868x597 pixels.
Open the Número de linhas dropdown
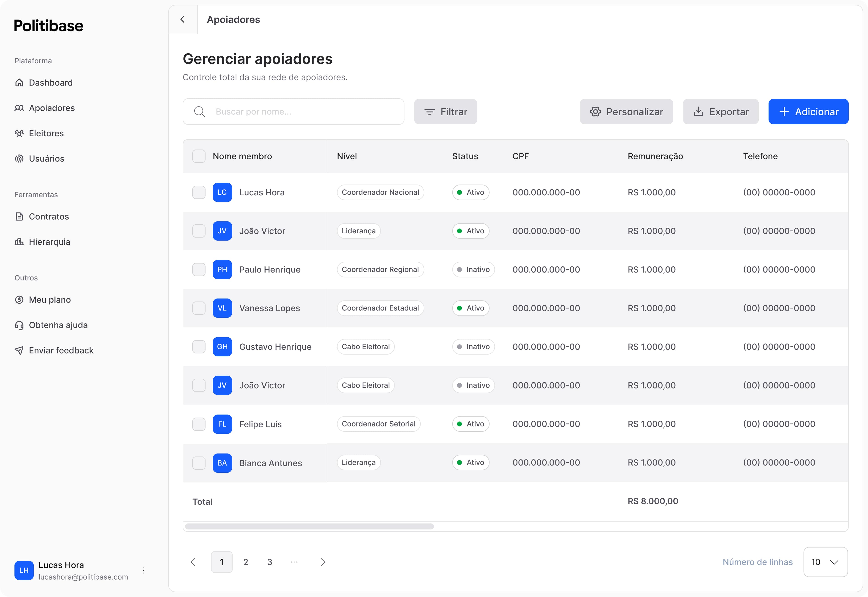click(825, 562)
